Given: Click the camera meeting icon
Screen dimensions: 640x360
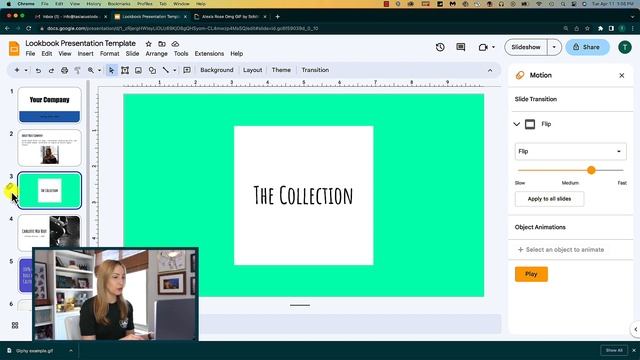Looking at the screenshot, I should point(483,47).
